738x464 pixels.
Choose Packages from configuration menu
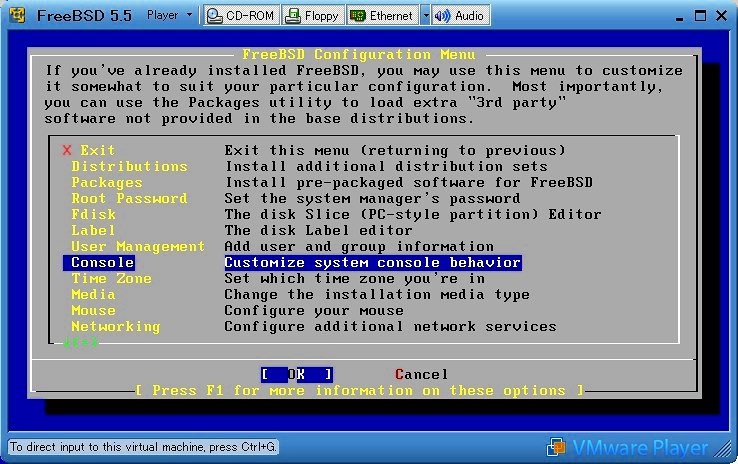pyautogui.click(x=106, y=182)
